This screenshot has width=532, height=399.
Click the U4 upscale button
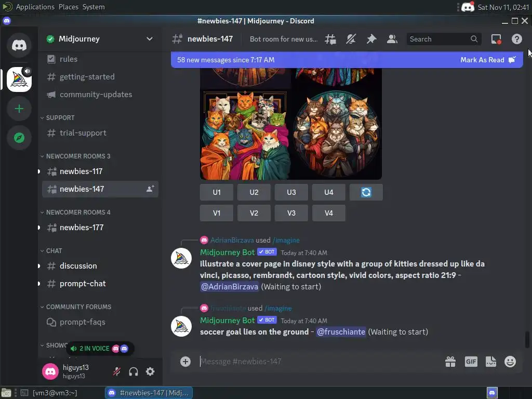(328, 192)
